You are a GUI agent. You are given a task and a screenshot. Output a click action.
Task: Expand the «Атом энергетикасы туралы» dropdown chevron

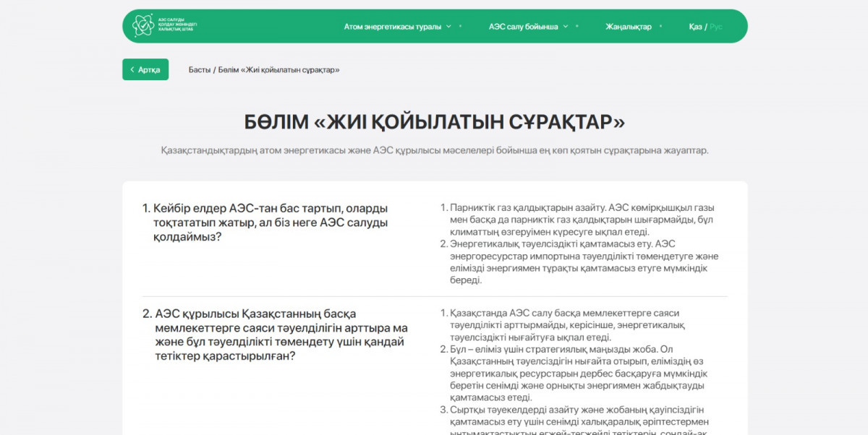tap(448, 27)
